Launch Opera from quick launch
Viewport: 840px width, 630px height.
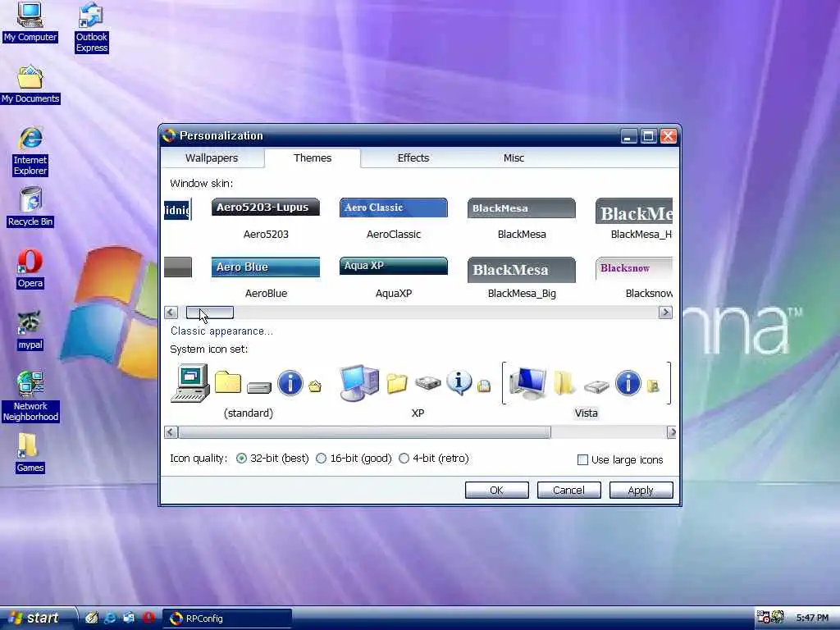point(148,618)
